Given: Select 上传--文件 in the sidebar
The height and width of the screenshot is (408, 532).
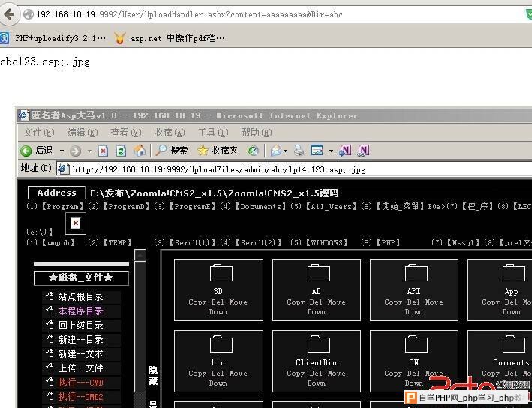Looking at the screenshot, I should coord(82,368).
